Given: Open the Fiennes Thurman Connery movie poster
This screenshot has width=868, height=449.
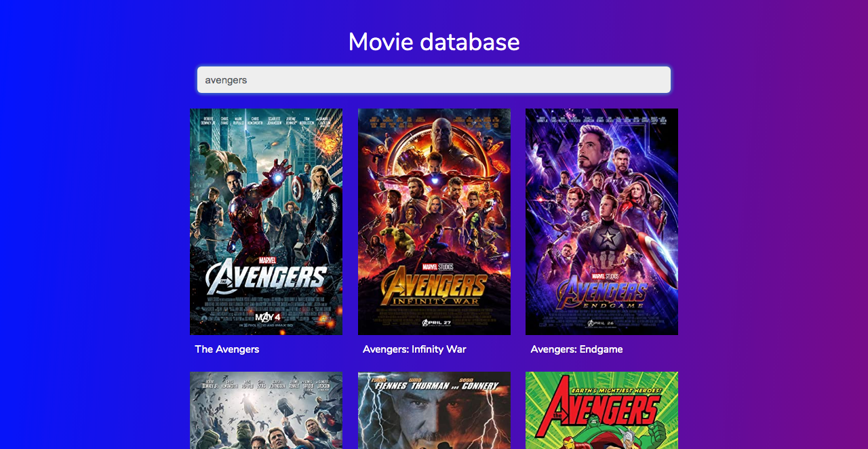Looking at the screenshot, I should (434, 410).
